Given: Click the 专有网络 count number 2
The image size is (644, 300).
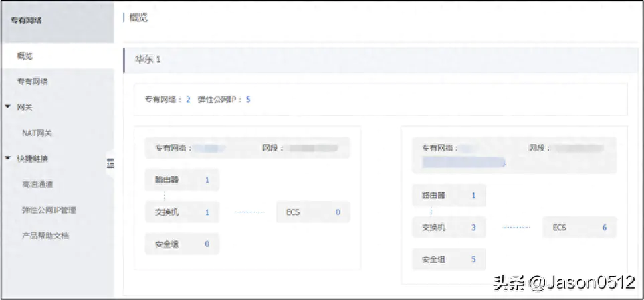Looking at the screenshot, I should pyautogui.click(x=188, y=100).
